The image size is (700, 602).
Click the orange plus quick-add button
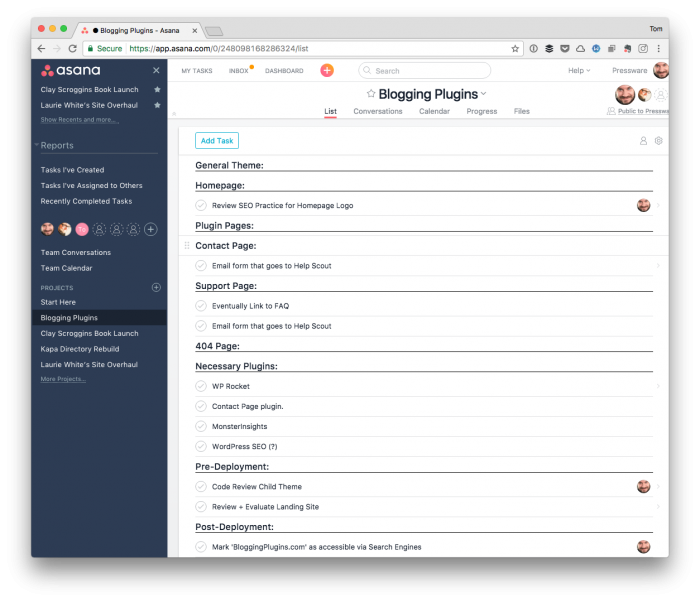[x=327, y=71]
